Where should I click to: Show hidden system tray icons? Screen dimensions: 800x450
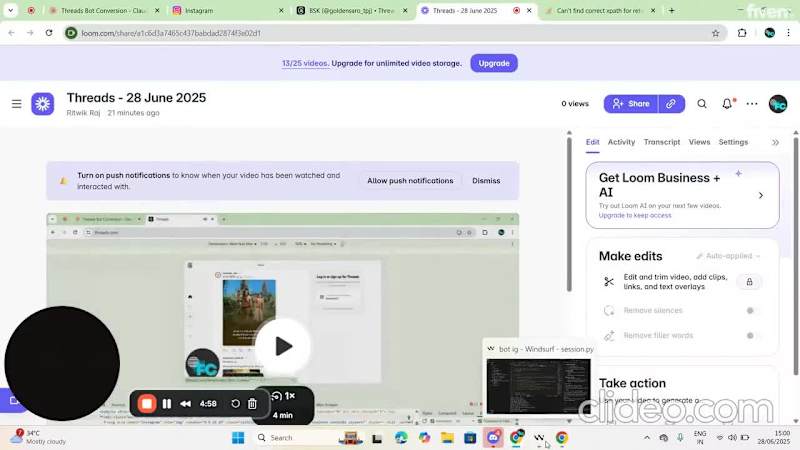[x=647, y=438]
